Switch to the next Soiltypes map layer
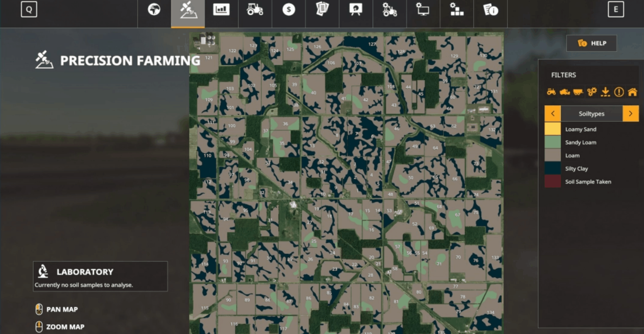The image size is (644, 334). point(631,114)
